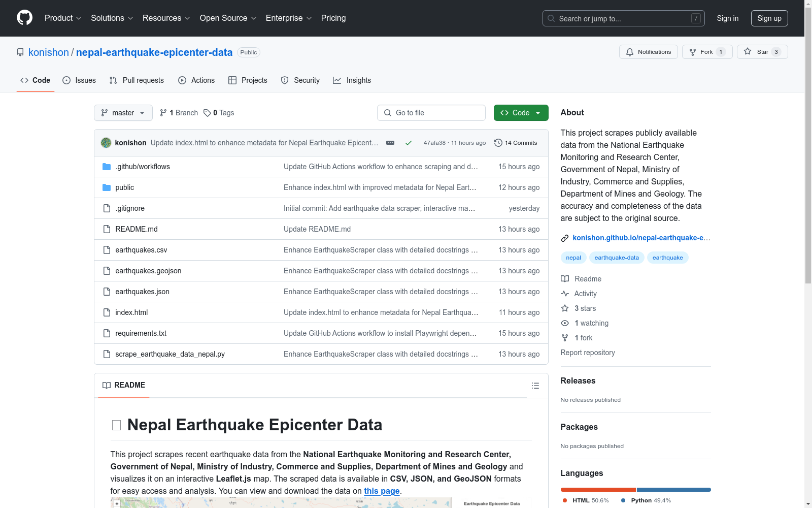
Task: Open the earthquakes.geojson file
Action: (x=148, y=271)
